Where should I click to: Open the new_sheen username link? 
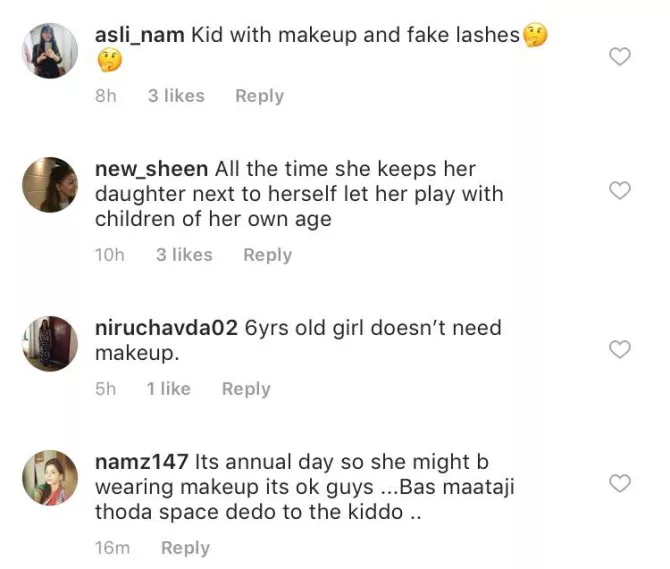[x=151, y=169]
